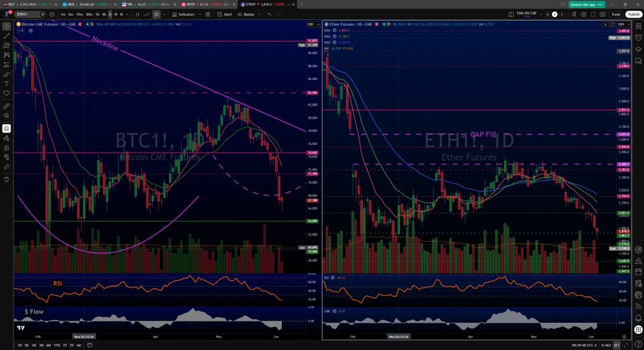Image resolution: width=644 pixels, height=350 pixels.
Task: Select the 3M date range
Action: 42,345
